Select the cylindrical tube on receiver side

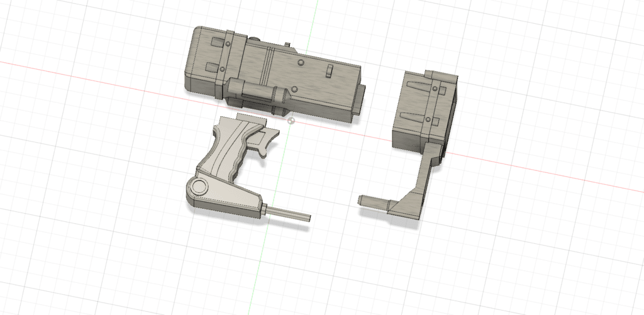[x=257, y=91]
